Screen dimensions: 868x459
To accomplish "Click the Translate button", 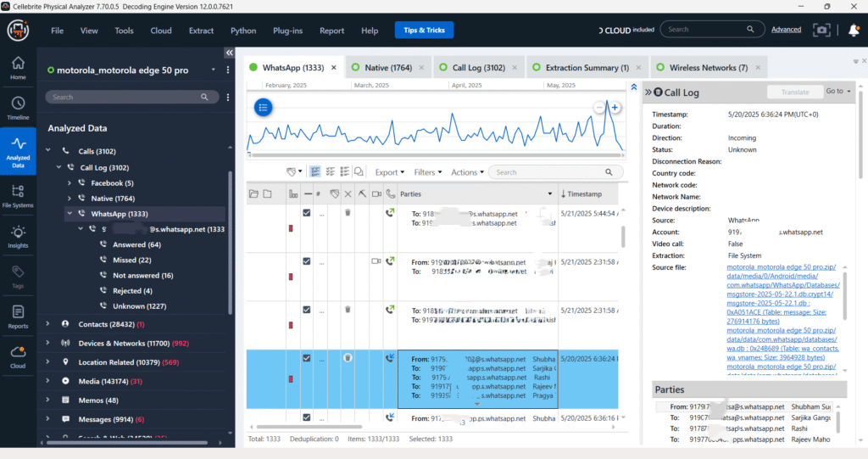I will (794, 92).
